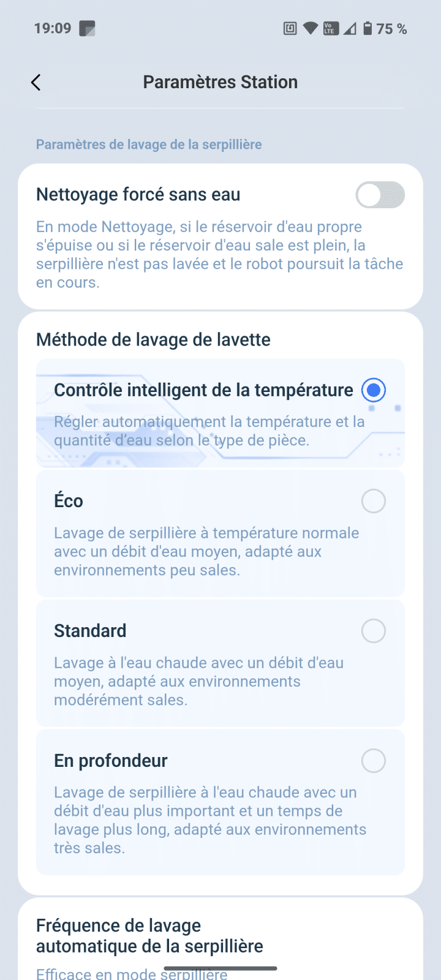Screen dimensions: 441x980
Task: Tap the NFC status icon
Action: pos(290,28)
